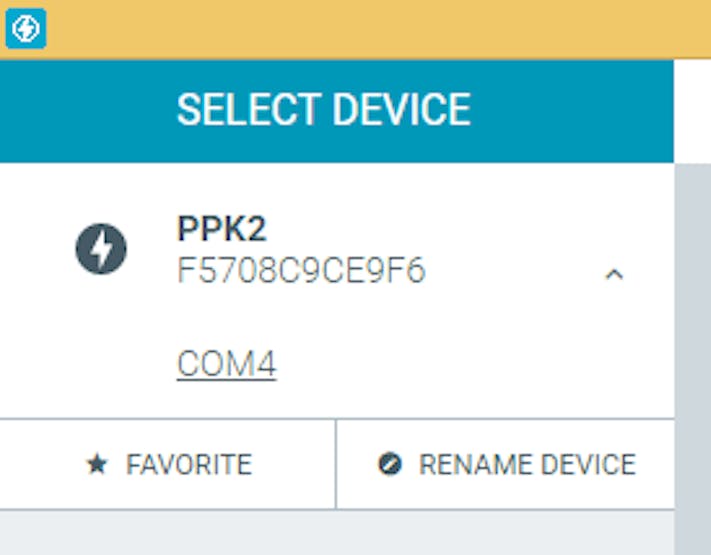Open the COM4 serial port link
The width and height of the screenshot is (711, 555).
click(226, 364)
